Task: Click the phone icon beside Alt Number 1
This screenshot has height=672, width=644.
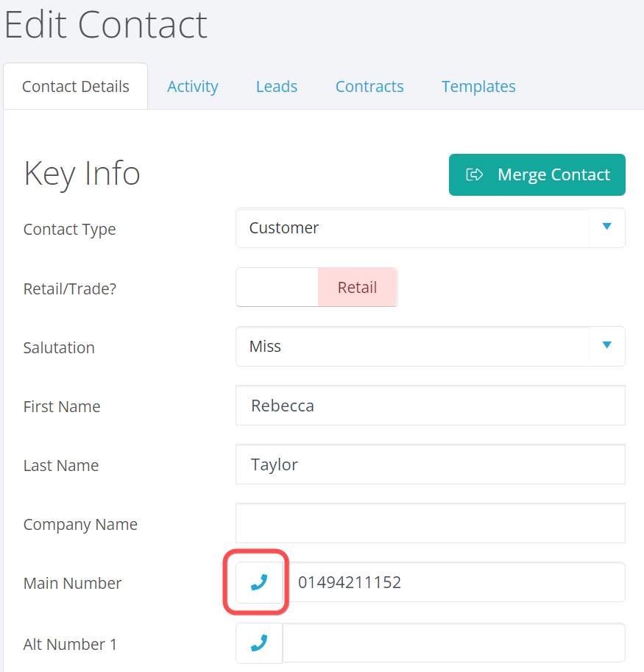Action: point(258,644)
